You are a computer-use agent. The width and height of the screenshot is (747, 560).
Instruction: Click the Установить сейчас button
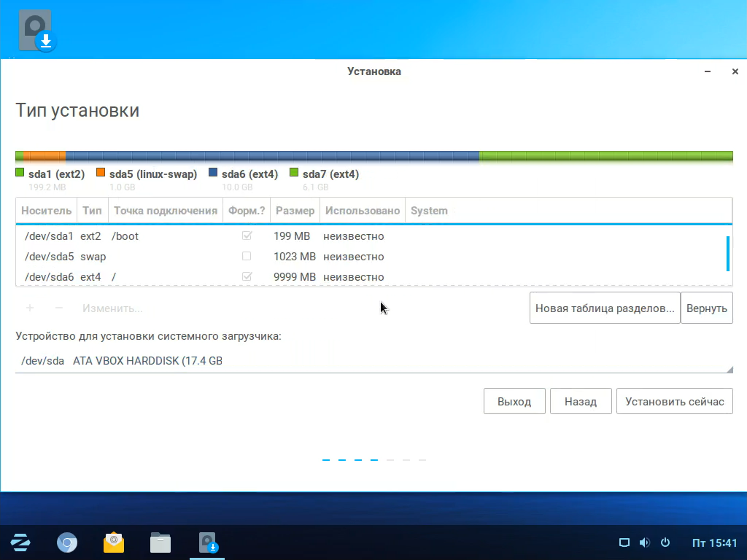(674, 401)
